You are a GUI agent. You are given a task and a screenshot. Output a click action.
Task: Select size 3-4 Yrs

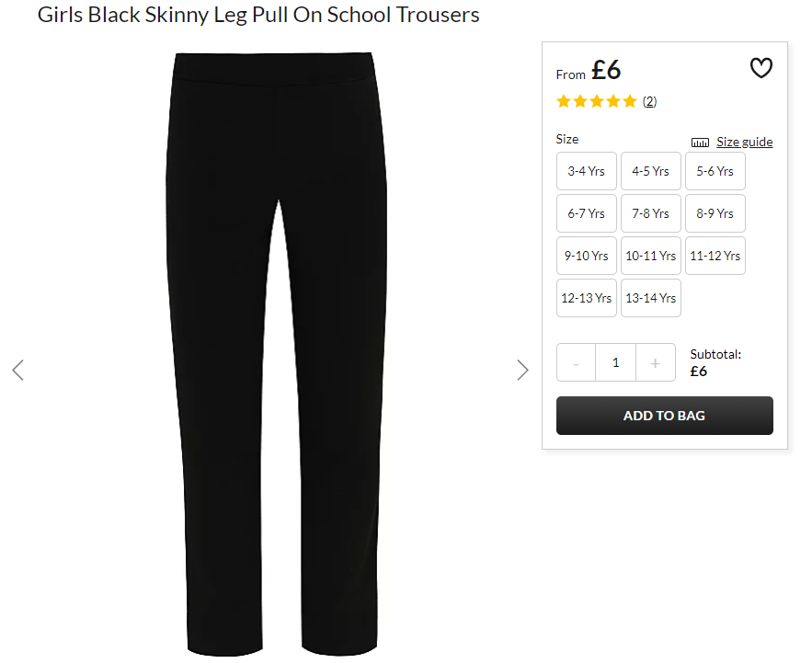tap(586, 171)
